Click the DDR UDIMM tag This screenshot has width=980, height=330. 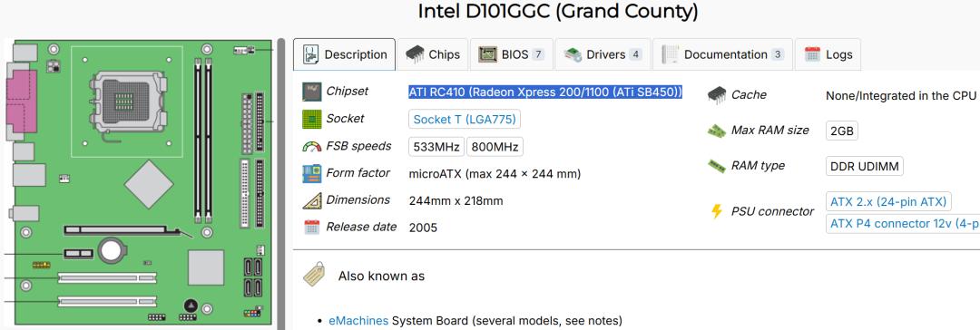point(865,166)
